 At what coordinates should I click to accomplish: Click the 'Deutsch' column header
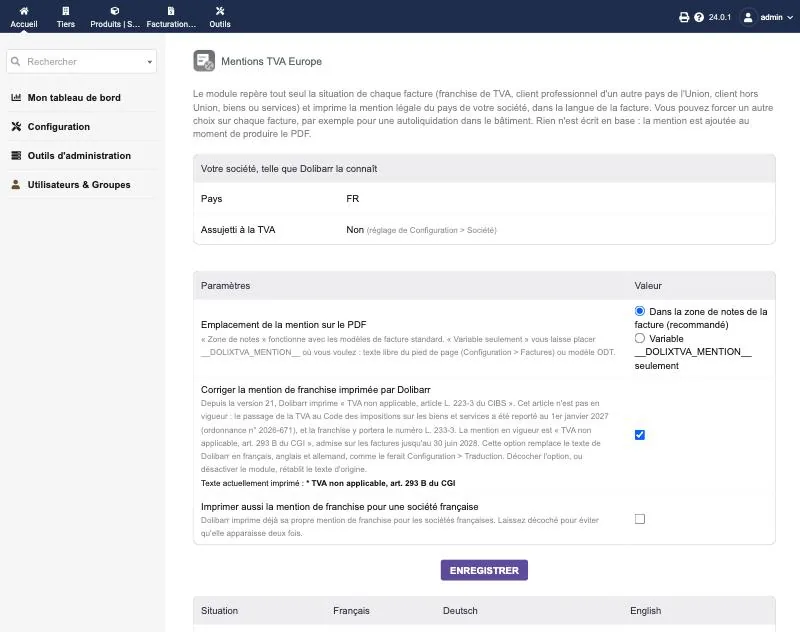point(460,611)
